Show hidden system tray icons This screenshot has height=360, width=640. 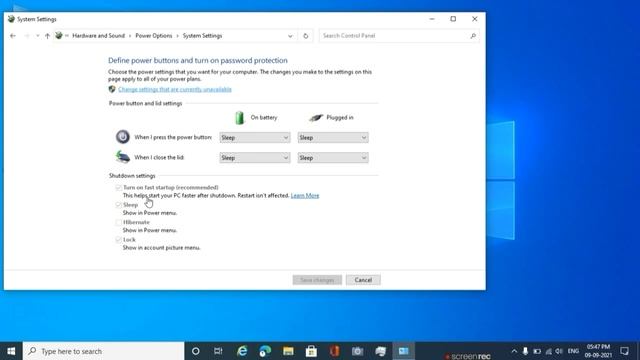514,351
